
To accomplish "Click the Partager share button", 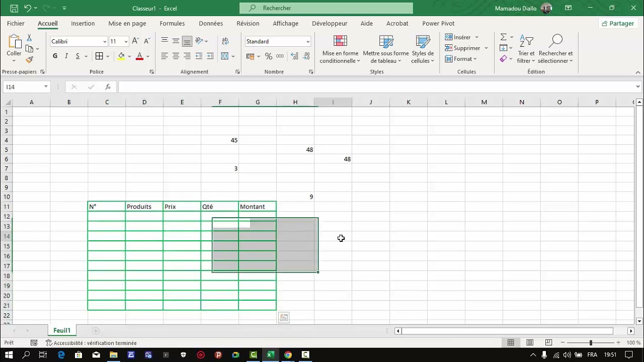I will pos(617,24).
